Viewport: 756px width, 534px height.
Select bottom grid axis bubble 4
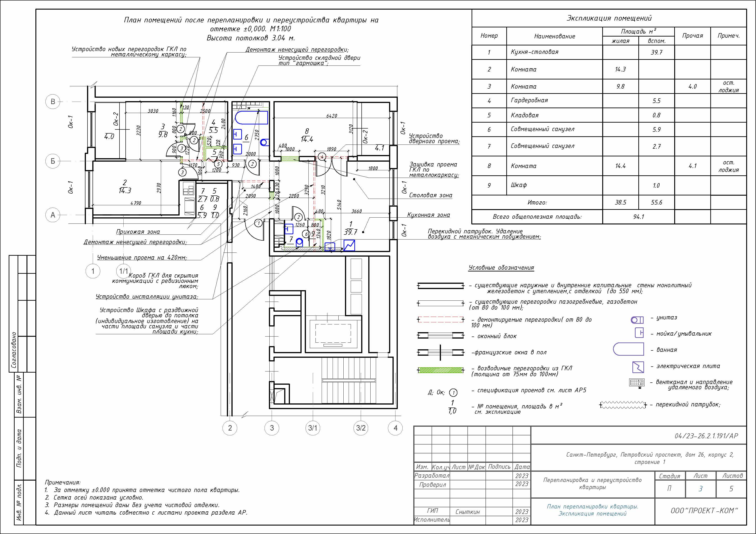(x=395, y=428)
